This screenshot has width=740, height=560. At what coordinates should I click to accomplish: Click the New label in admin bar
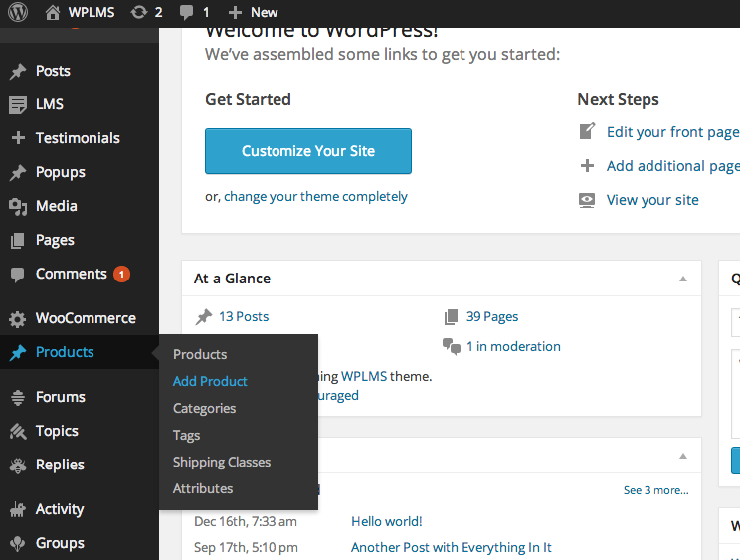coord(264,12)
